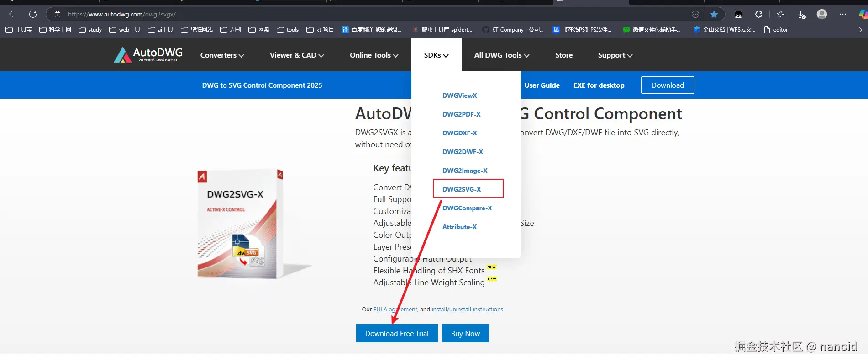Open the EULA agreement link
868x363 pixels.
click(x=395, y=310)
